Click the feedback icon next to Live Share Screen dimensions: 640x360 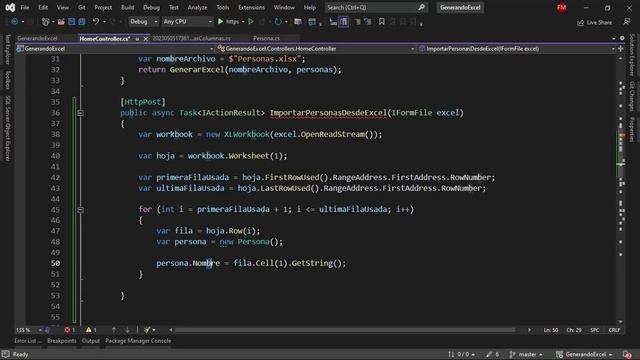coord(627,22)
